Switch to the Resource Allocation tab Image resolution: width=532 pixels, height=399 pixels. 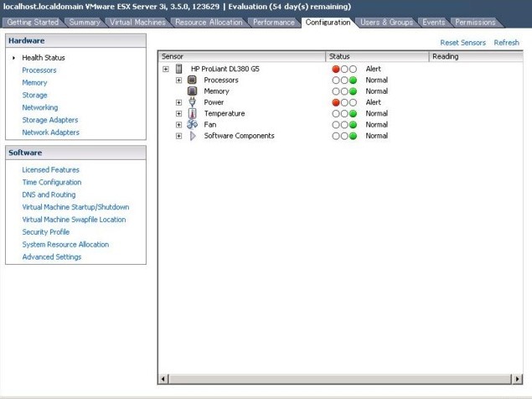(209, 23)
